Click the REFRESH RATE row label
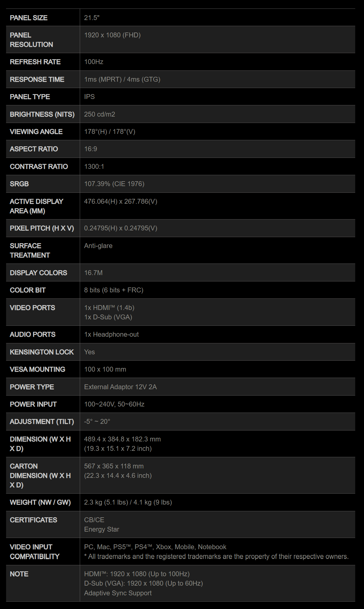 click(x=35, y=62)
